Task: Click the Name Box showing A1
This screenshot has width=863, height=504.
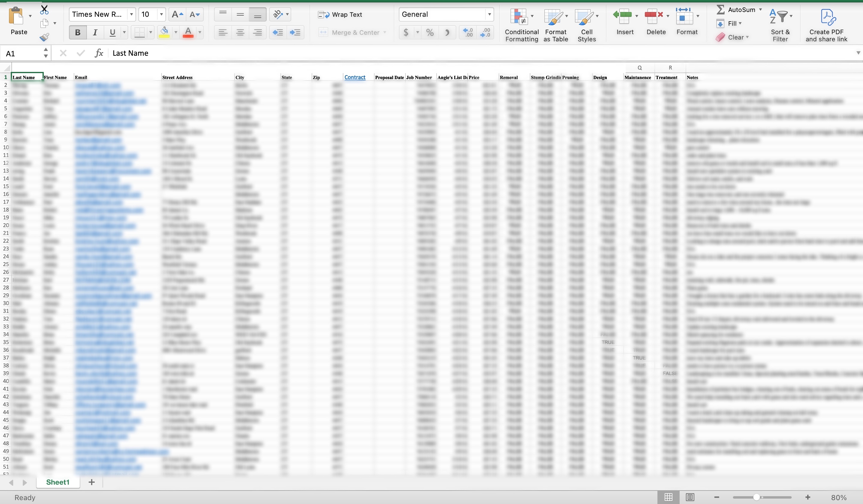Action: (22, 53)
